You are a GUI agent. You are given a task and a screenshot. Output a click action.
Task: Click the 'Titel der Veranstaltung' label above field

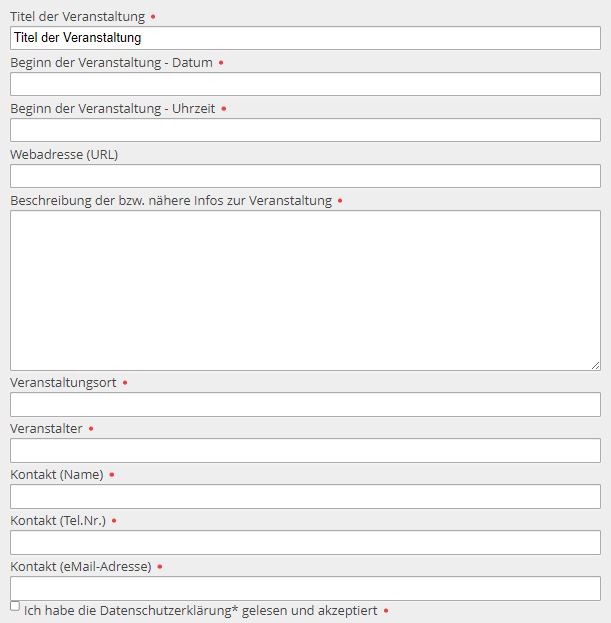pyautogui.click(x=77, y=17)
